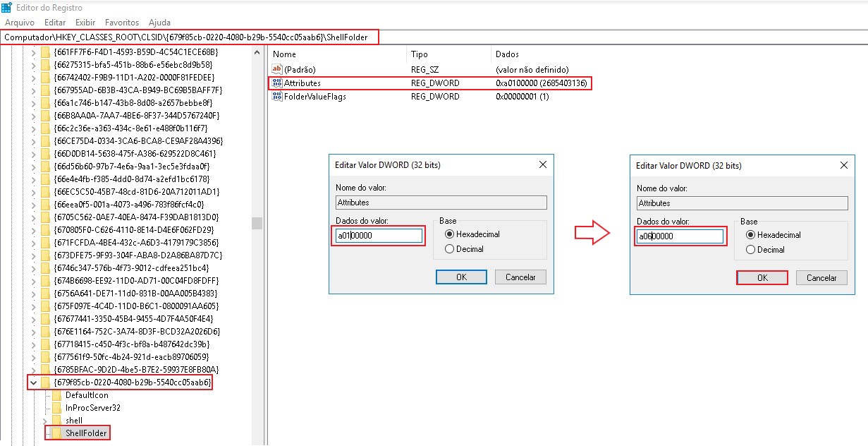
Task: Open the Arquivo menu
Action: [20, 23]
